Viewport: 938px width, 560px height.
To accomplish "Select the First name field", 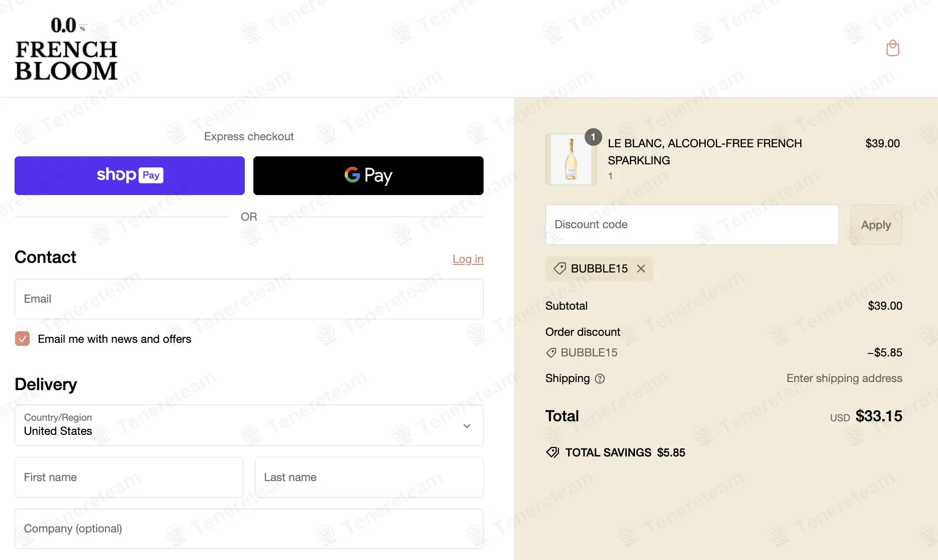I will [x=129, y=477].
